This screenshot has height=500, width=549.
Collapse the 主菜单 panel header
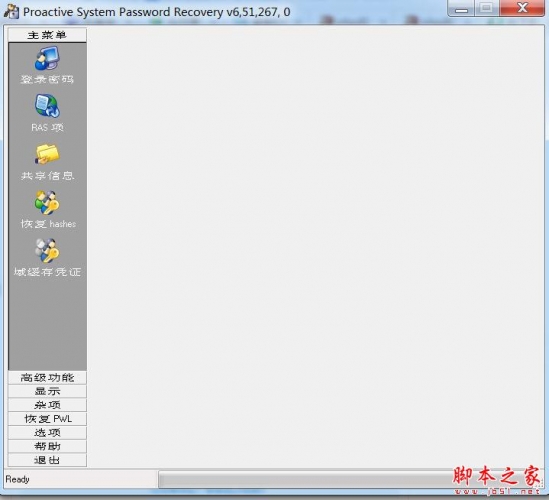(x=47, y=35)
